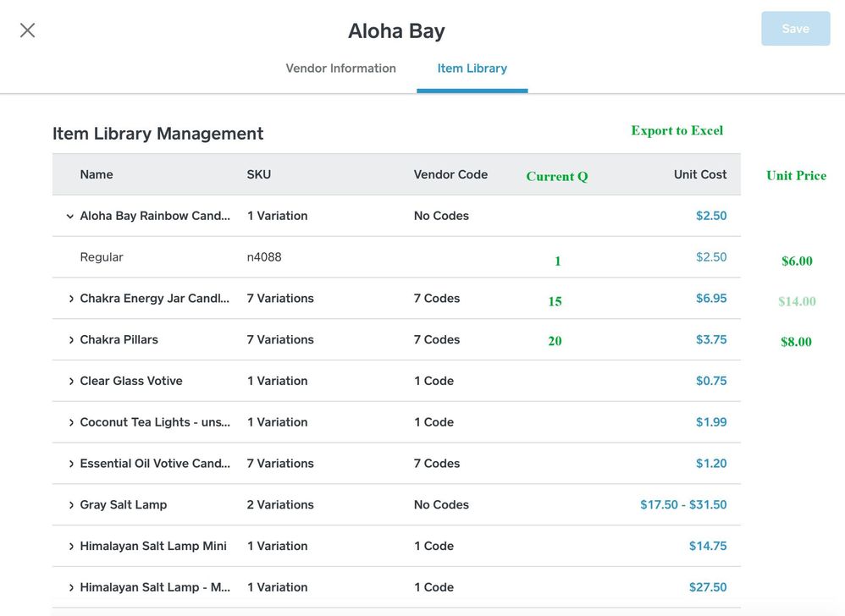Image resolution: width=845 pixels, height=616 pixels.
Task: Open the Regular variation with SKU n4088
Action: tap(102, 257)
